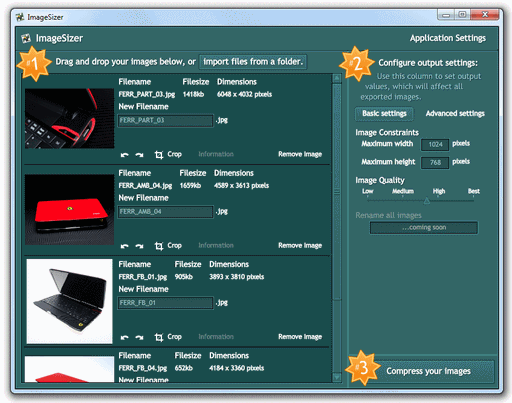Rotate FERR_PART_03 image clockwise
The width and height of the screenshot is (512, 403).
coord(139,155)
